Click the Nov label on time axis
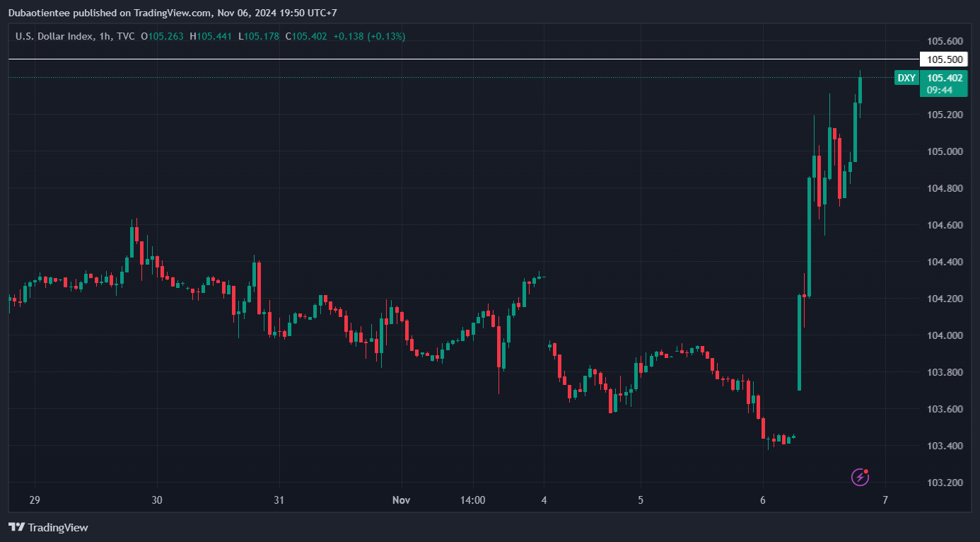Viewport: 980px width, 542px height. [401, 500]
